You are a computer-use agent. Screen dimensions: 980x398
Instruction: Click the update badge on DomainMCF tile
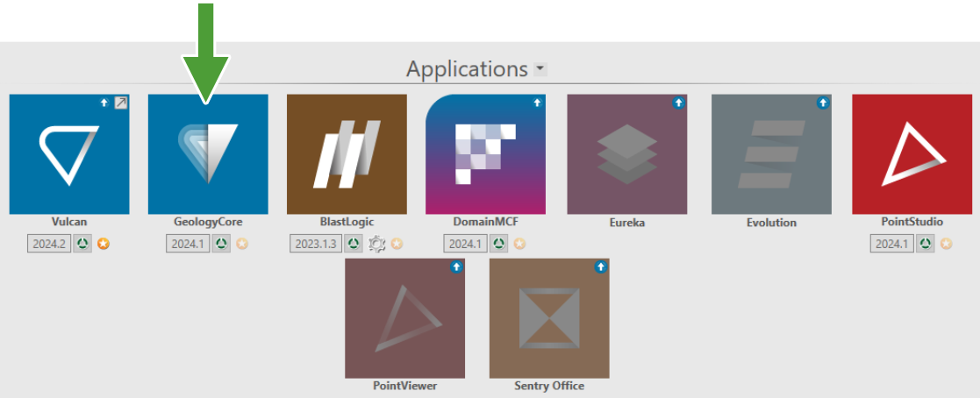coord(537,103)
